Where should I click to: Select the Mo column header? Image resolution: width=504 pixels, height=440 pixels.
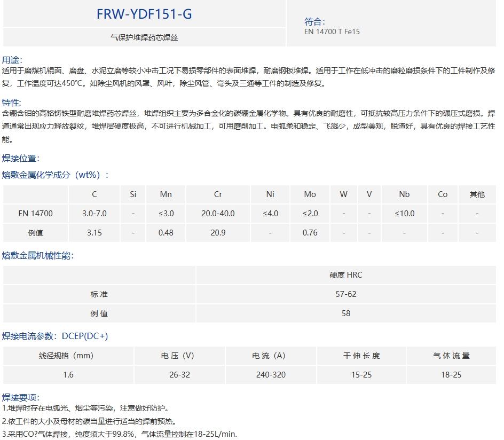click(310, 194)
